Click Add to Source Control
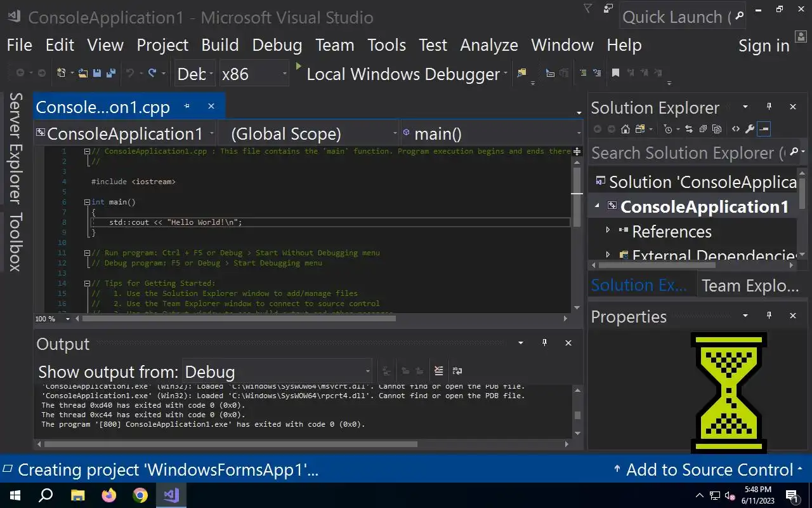 coord(710,470)
